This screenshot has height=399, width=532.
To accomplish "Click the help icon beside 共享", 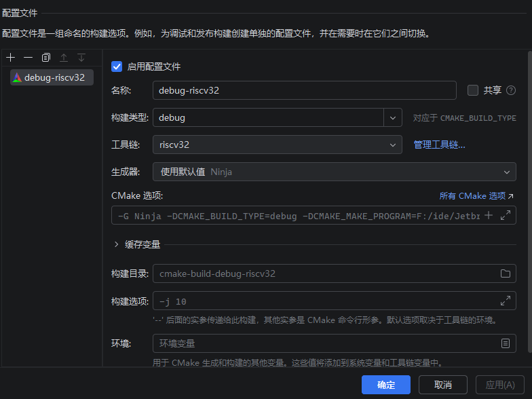I will point(511,90).
